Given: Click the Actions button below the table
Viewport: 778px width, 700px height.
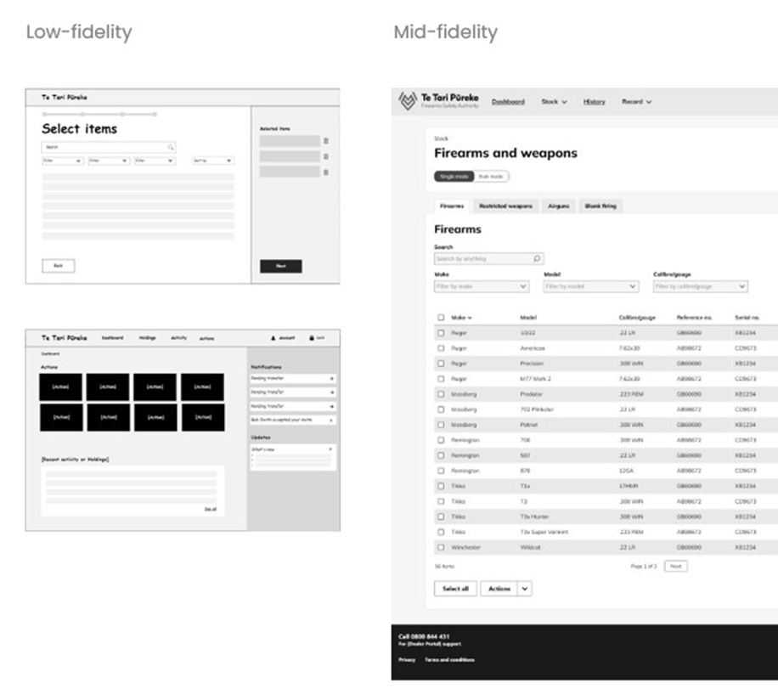Looking at the screenshot, I should [x=499, y=589].
